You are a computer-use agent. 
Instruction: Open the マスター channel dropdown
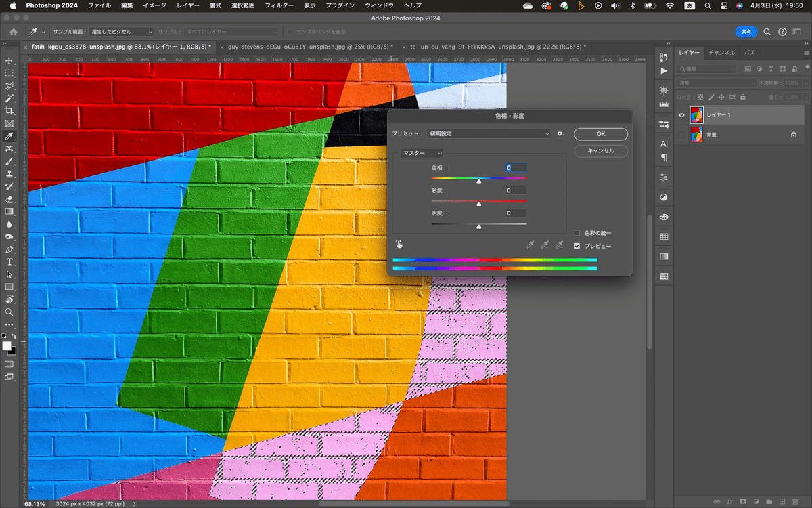[422, 153]
